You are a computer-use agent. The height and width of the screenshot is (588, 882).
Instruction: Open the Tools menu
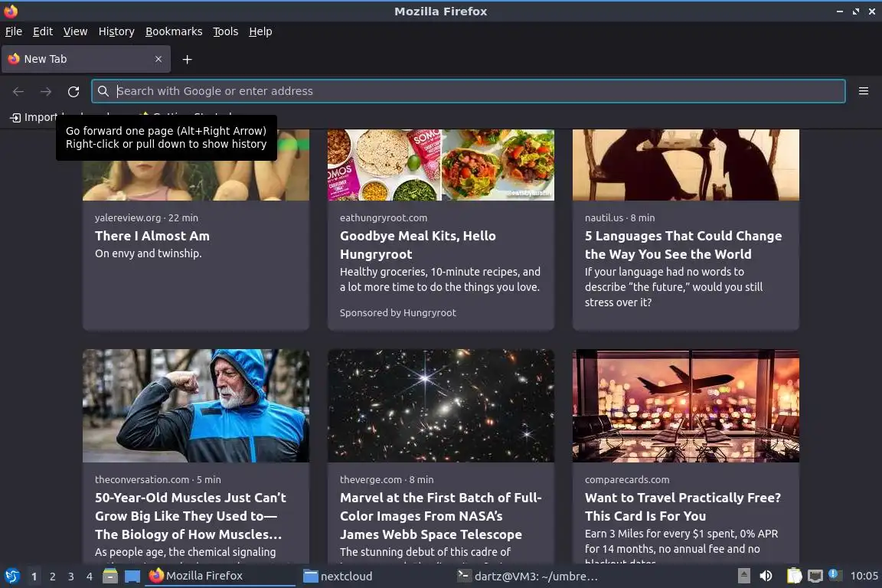[x=226, y=31]
